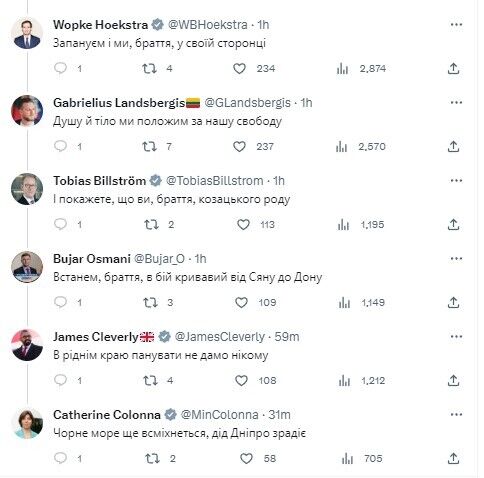The height and width of the screenshot is (478, 484).
Task: Reply to Tobias Billström's tweet
Action: 60,224
